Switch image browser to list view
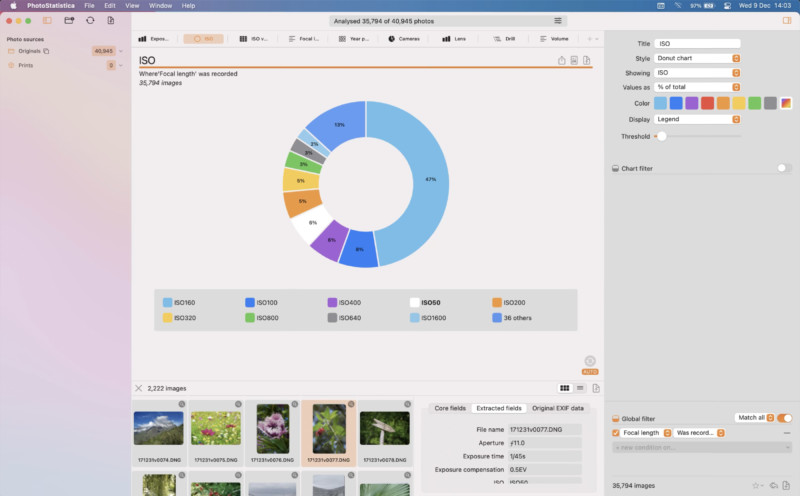The height and width of the screenshot is (496, 800). (580, 388)
